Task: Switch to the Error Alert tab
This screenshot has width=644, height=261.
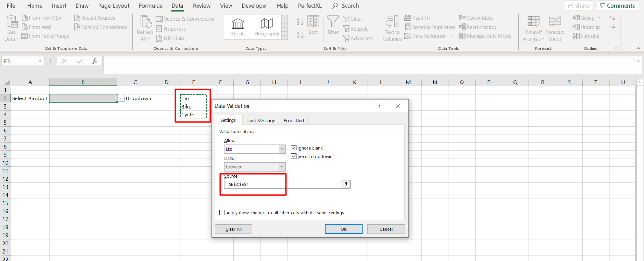Action: pos(295,121)
